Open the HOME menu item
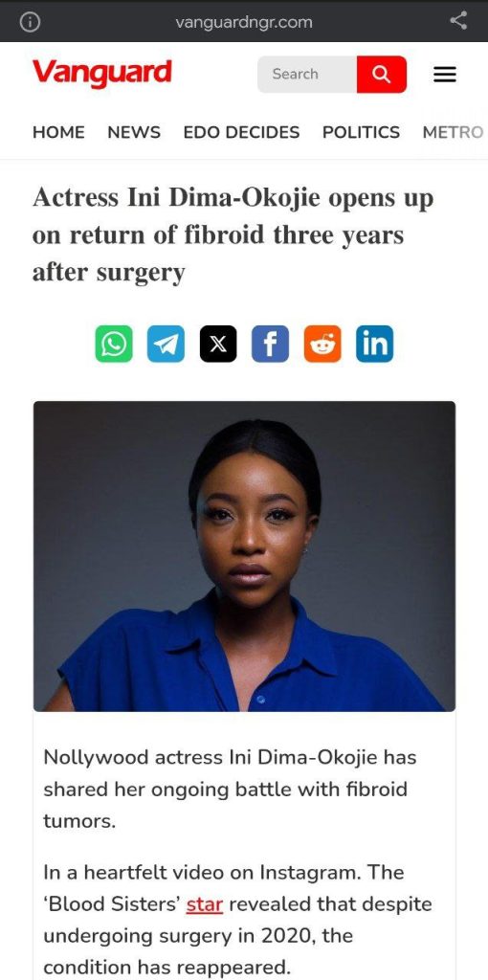Image resolution: width=488 pixels, height=980 pixels. pyautogui.click(x=58, y=132)
